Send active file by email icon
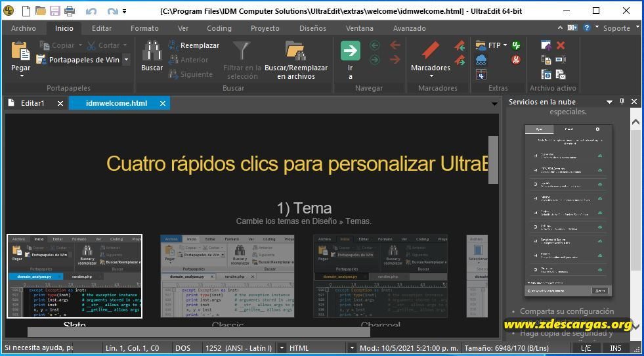The width and height of the screenshot is (644, 356). [x=561, y=74]
